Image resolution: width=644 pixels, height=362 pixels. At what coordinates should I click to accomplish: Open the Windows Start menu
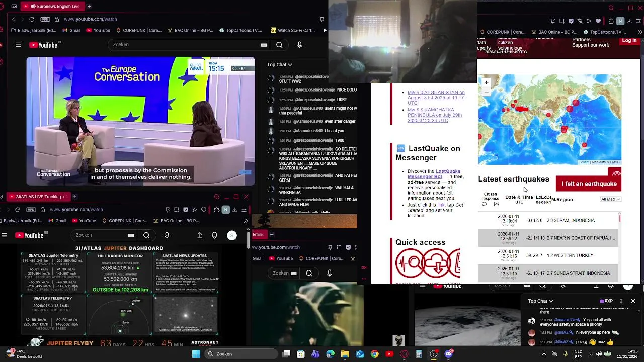click(196, 354)
